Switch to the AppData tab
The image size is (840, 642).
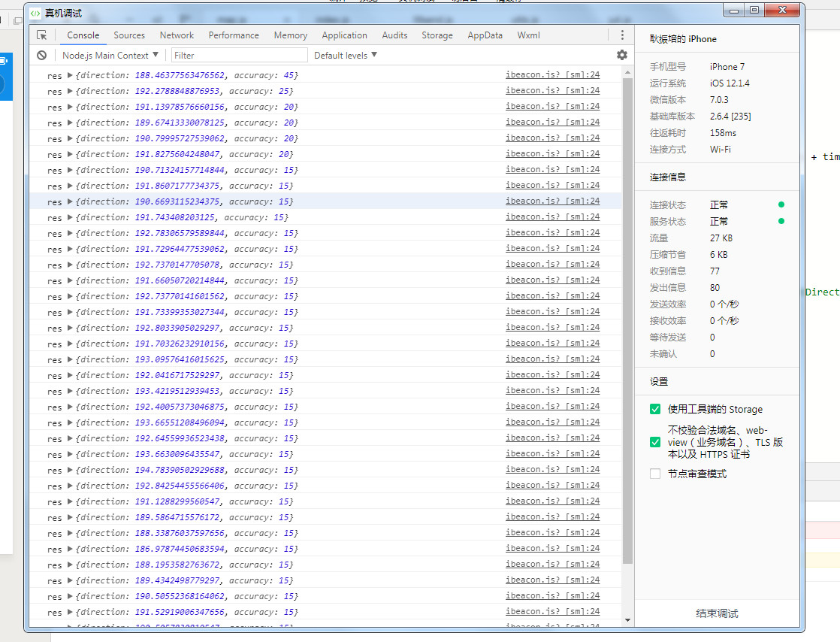pyautogui.click(x=485, y=35)
